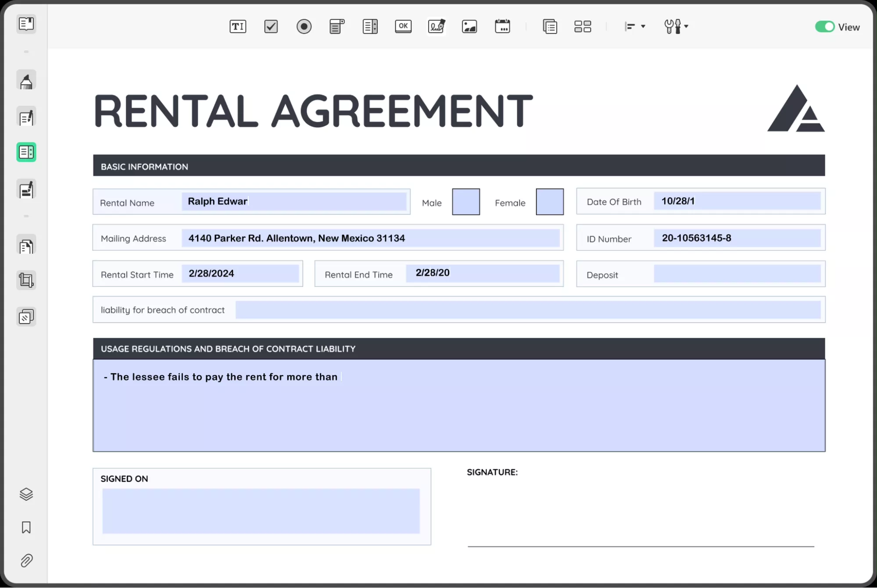Select the Text Field tool

(x=238, y=26)
